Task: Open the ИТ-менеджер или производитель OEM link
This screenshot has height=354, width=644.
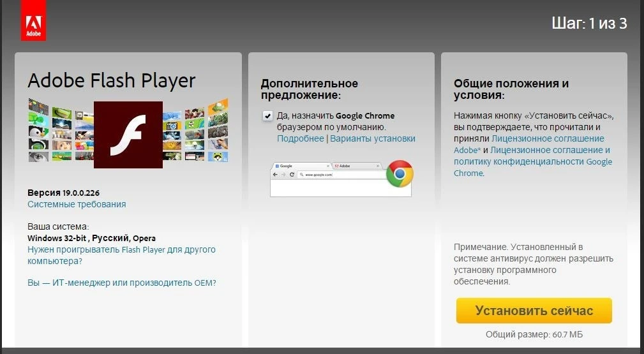Action: click(x=121, y=283)
